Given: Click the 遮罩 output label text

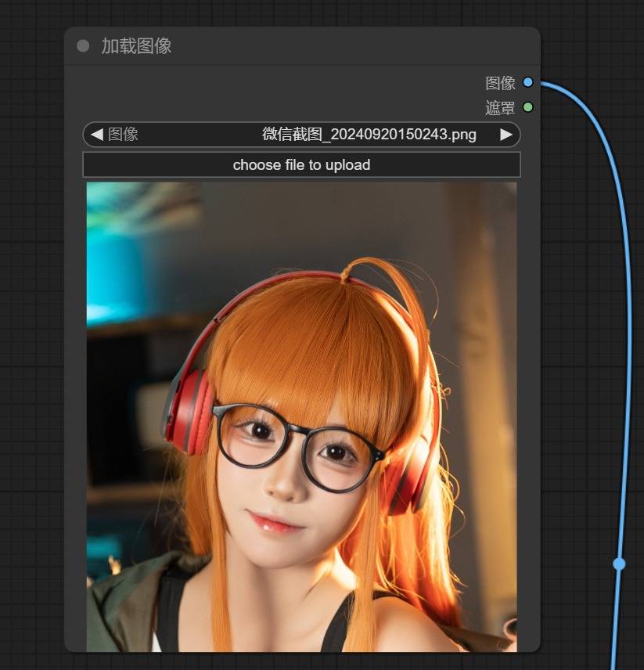Looking at the screenshot, I should (500, 107).
